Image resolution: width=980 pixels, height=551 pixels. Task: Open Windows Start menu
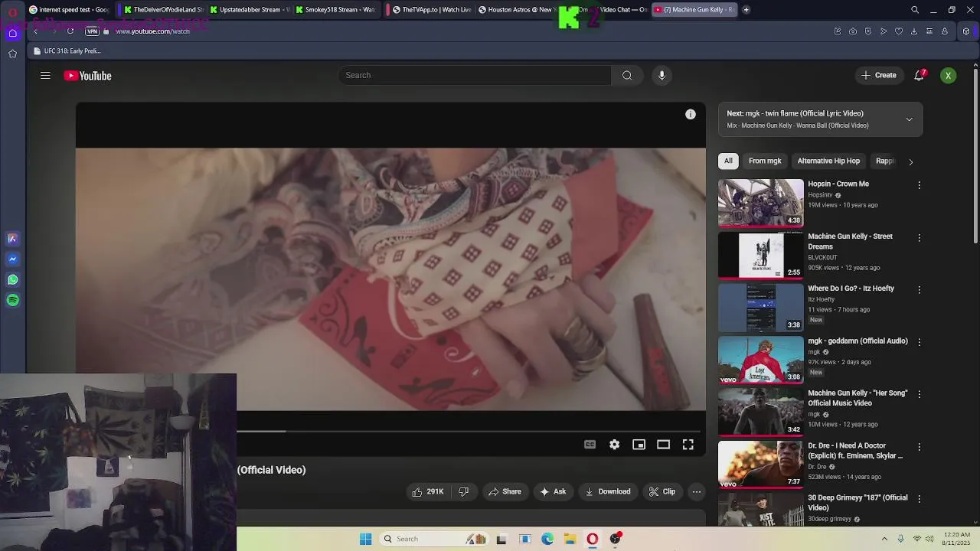[366, 539]
